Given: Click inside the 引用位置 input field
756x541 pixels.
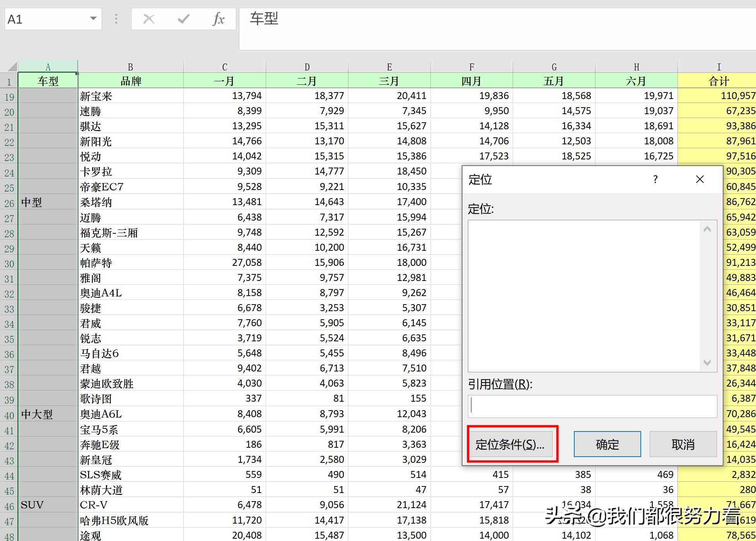Looking at the screenshot, I should 592,406.
